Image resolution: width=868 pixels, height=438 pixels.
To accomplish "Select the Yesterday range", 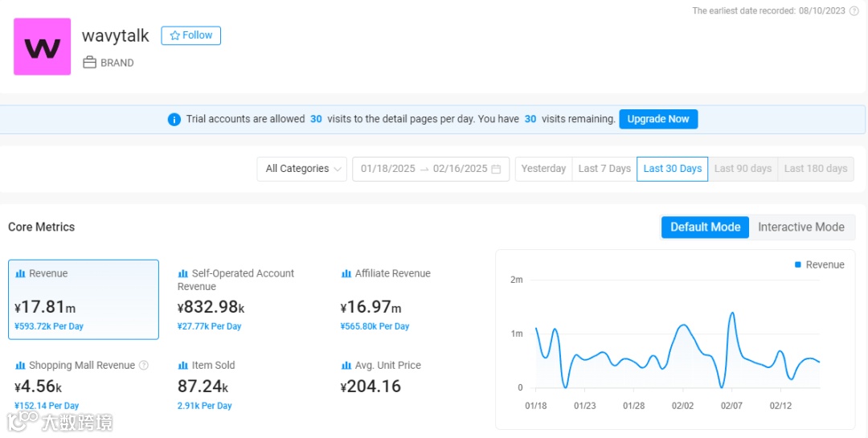I will [x=543, y=169].
